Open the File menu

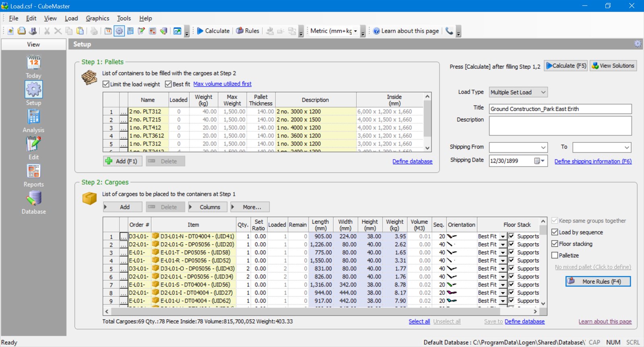click(x=14, y=18)
